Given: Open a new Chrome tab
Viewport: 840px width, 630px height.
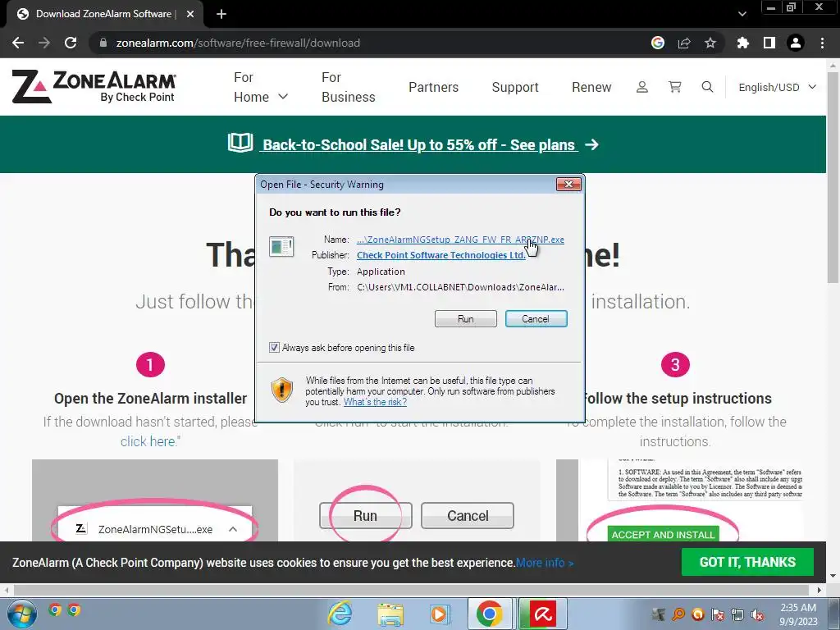Looking at the screenshot, I should [221, 14].
